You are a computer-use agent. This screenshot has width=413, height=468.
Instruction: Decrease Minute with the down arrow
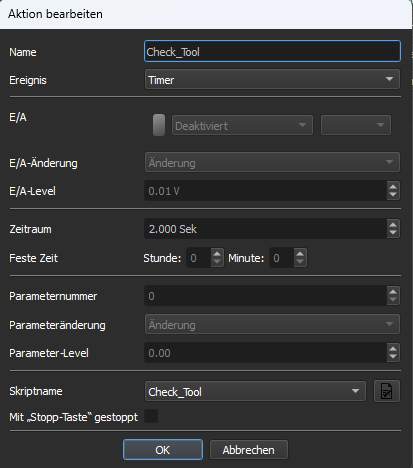(x=300, y=262)
